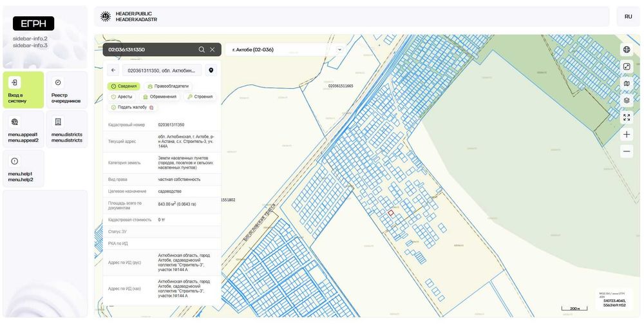The width and height of the screenshot is (644, 324).
Task: Click the login door icon
Action: tap(14, 82)
